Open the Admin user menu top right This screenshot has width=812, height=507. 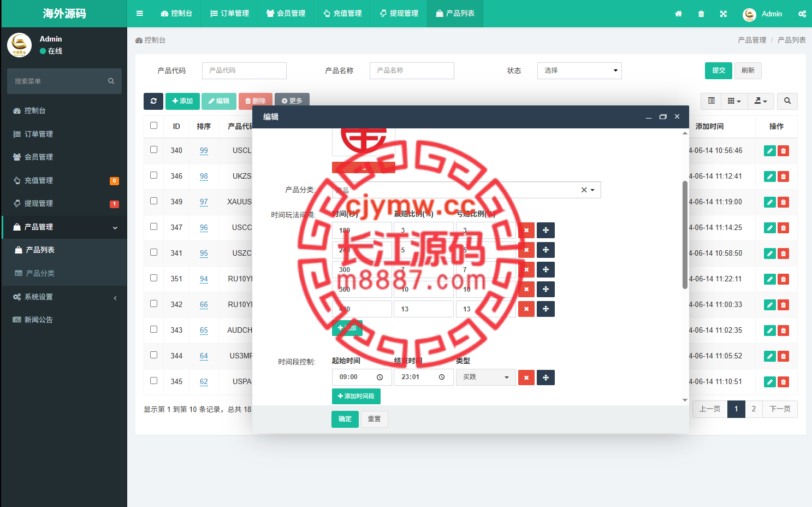[x=763, y=14]
